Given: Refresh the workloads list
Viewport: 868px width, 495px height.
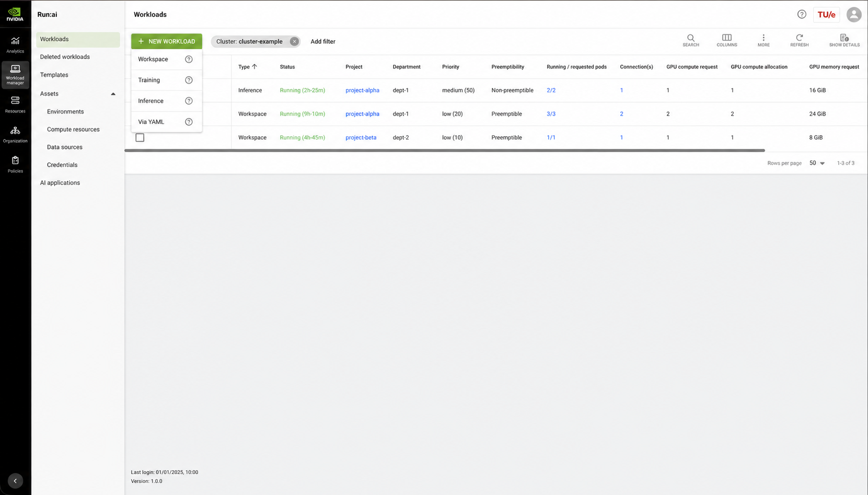Looking at the screenshot, I should pos(800,40).
